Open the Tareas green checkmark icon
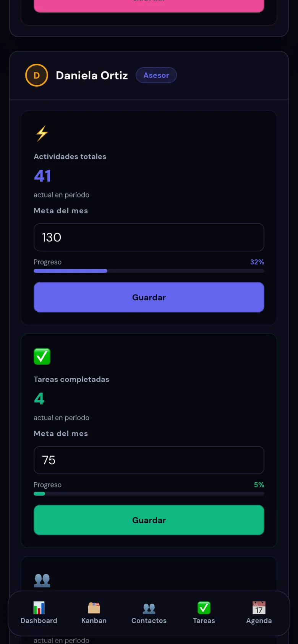Image resolution: width=298 pixels, height=644 pixels. click(x=204, y=608)
